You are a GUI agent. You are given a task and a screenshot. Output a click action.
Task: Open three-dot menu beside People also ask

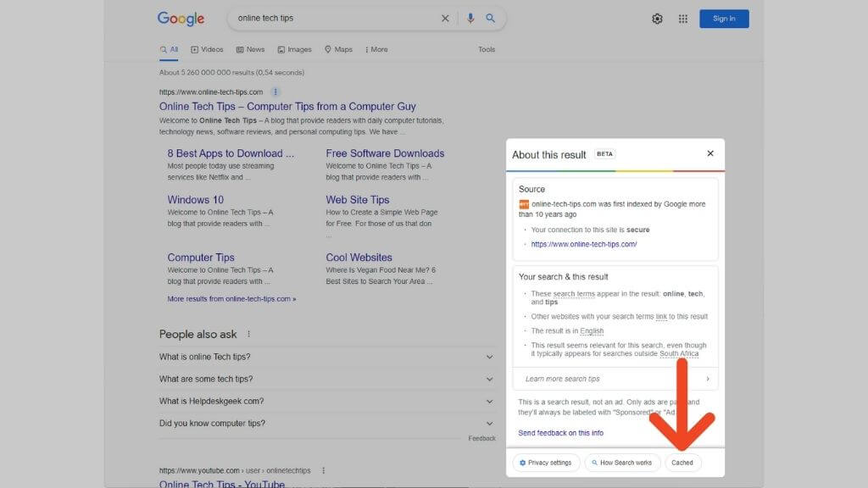[248, 334]
